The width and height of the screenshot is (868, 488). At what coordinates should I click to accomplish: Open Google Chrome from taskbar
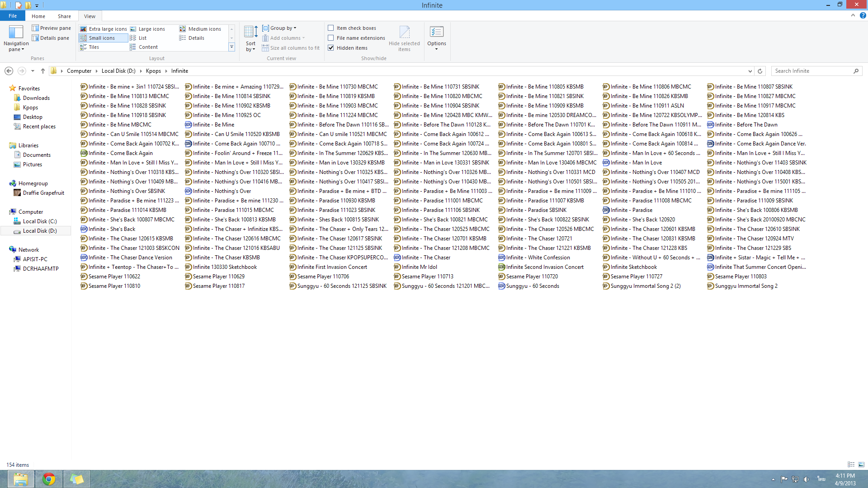49,479
